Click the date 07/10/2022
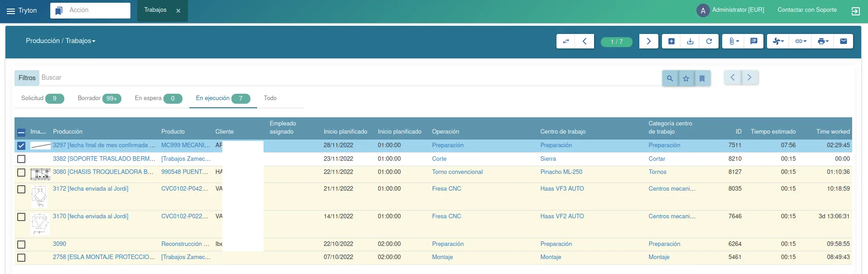This screenshot has height=274, width=868. [x=338, y=257]
